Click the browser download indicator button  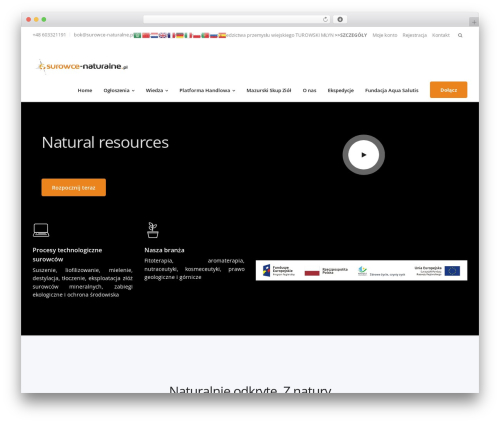coord(340,20)
